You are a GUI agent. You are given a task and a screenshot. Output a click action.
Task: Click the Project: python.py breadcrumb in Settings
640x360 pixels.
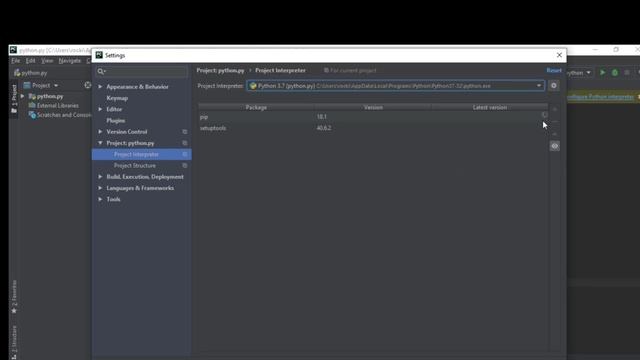[x=220, y=71]
